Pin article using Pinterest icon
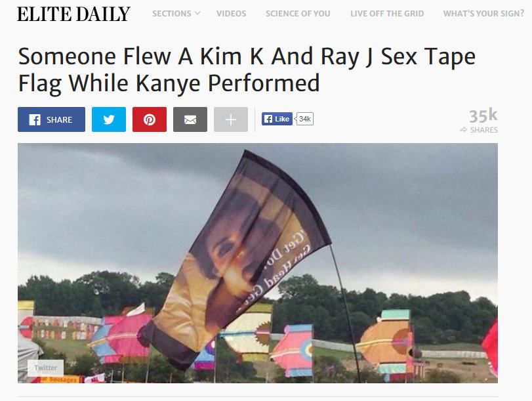 click(x=150, y=119)
